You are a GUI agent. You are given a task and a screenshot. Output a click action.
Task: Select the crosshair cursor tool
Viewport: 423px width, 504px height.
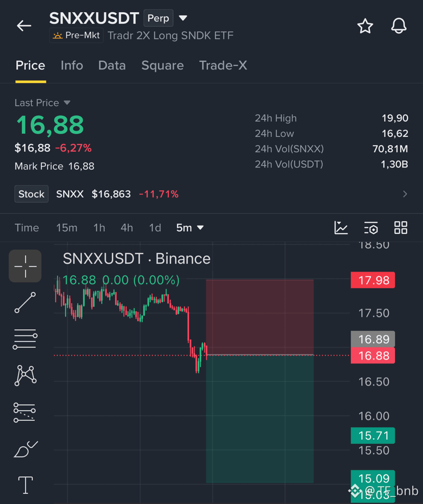(x=25, y=266)
